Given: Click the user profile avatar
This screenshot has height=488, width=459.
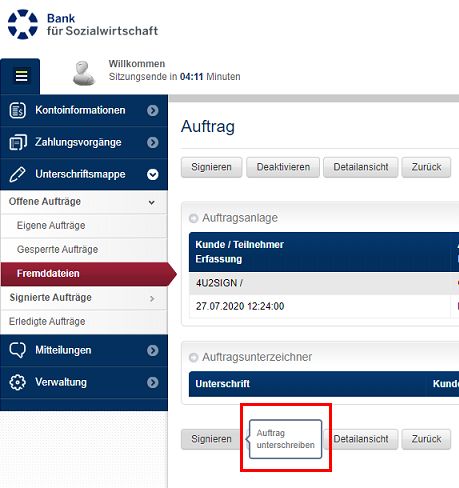Looking at the screenshot, I should pos(84,73).
